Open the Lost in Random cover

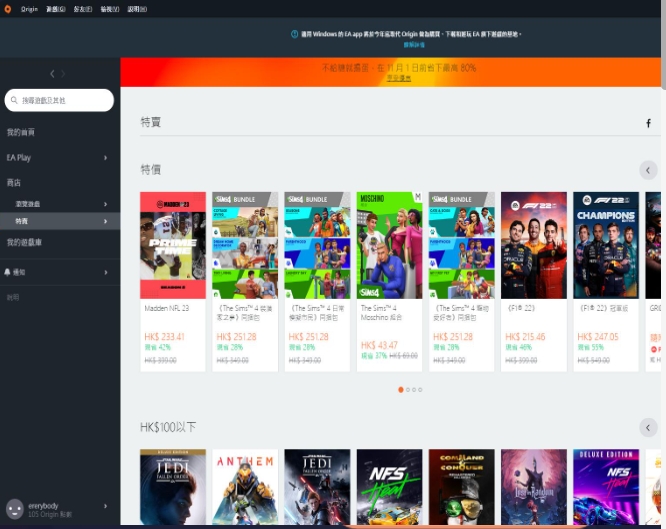[534, 487]
